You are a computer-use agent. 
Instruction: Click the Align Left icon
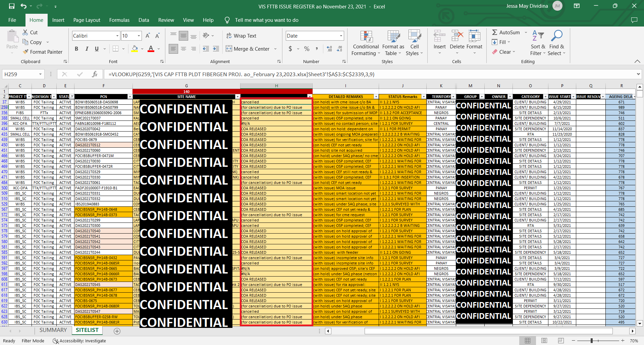pyautogui.click(x=173, y=49)
